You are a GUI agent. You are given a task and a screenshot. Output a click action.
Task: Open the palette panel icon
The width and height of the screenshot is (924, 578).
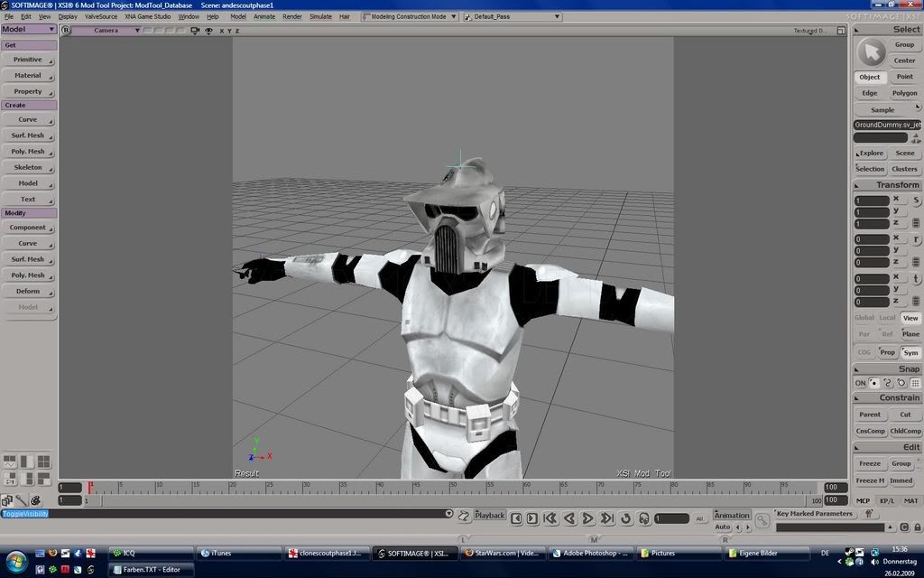click(x=35, y=500)
